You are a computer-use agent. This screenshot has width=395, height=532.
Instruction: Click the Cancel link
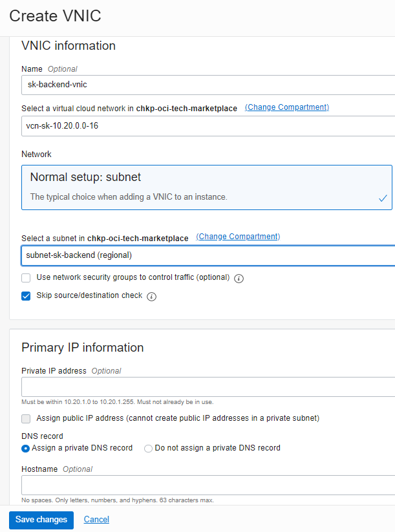[x=96, y=520]
